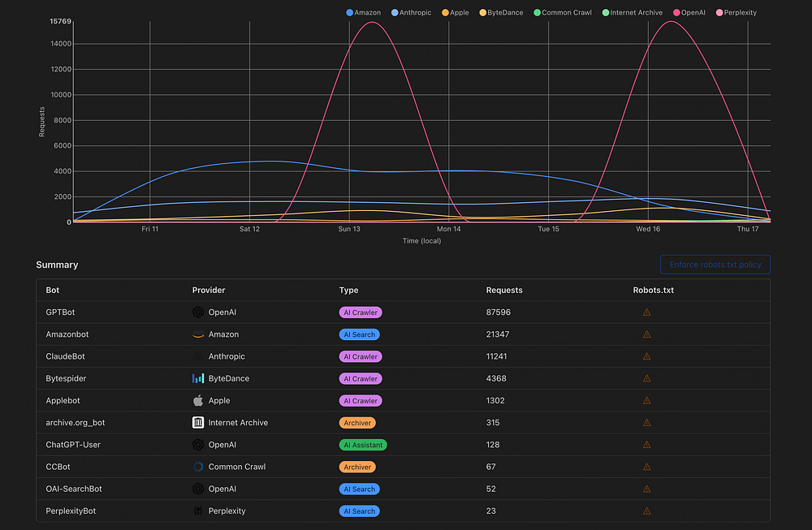The image size is (812, 530).
Task: Select the PerplexityBot bot name
Action: pos(71,511)
